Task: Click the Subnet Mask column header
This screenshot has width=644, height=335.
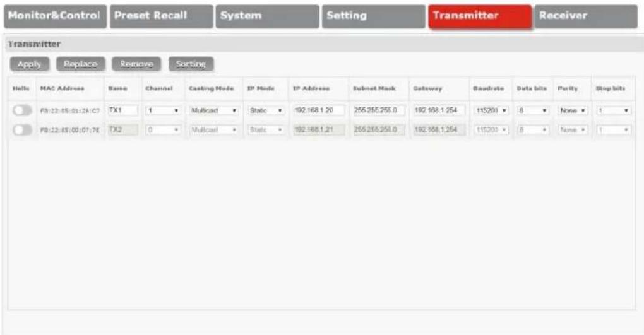Action: click(x=374, y=88)
